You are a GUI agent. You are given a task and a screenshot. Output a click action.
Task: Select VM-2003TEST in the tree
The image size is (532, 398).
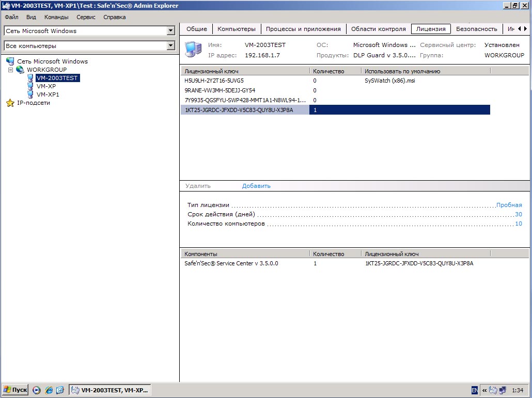[57, 78]
